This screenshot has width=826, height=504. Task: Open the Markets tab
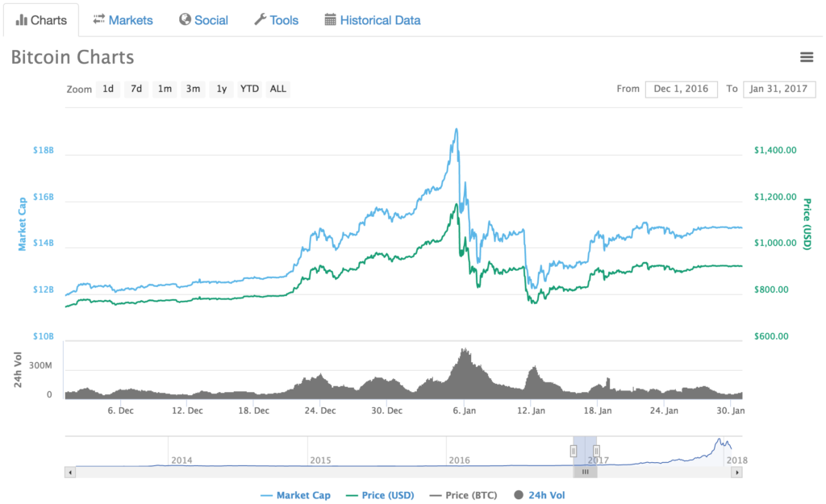[123, 20]
